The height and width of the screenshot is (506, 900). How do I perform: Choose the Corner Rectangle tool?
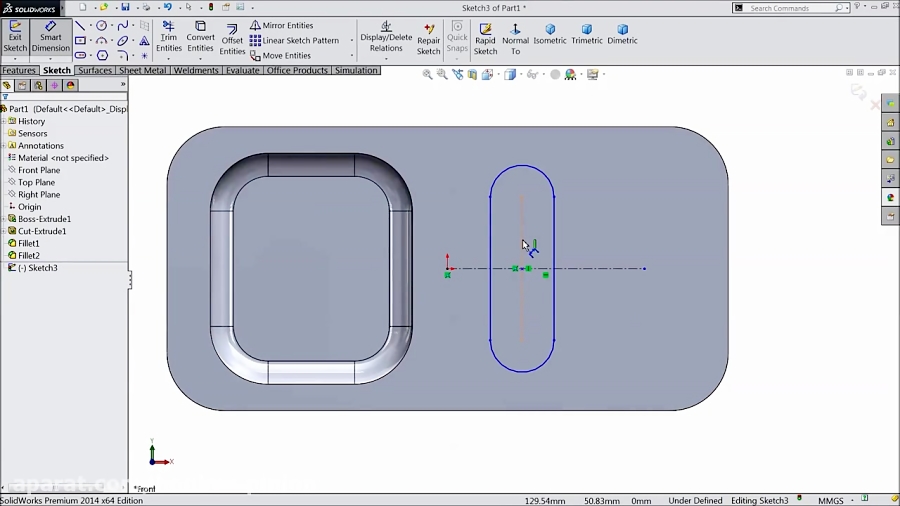(80, 41)
